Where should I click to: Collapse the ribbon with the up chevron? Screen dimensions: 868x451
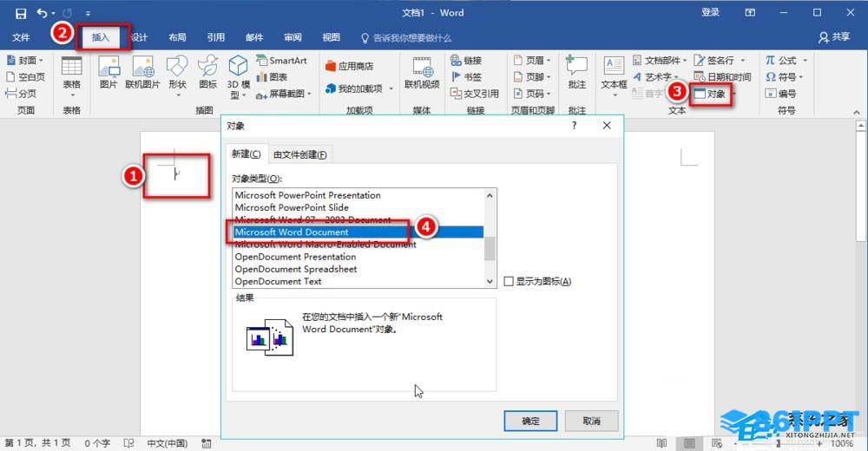857,112
